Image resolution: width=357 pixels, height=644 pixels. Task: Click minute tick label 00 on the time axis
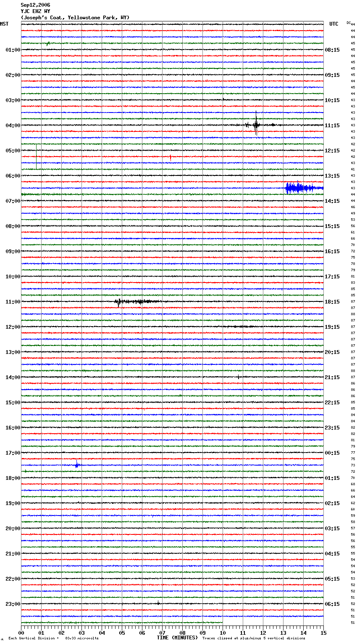21,633
